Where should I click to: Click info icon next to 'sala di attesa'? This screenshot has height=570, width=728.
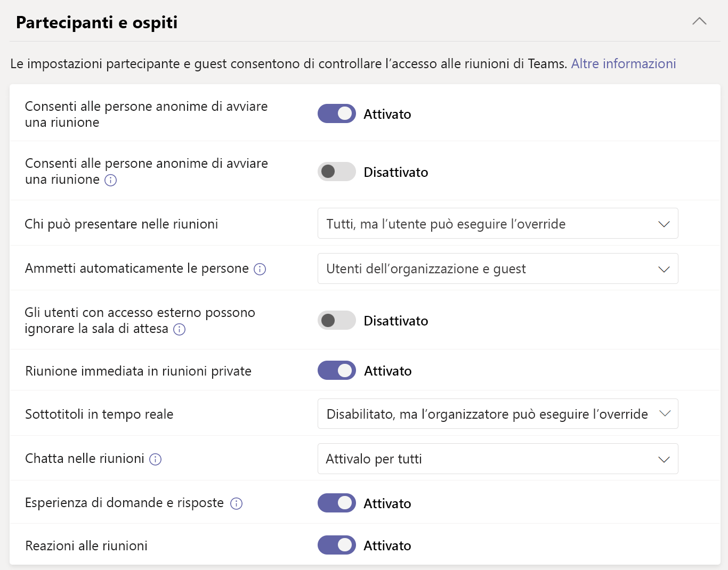(180, 329)
